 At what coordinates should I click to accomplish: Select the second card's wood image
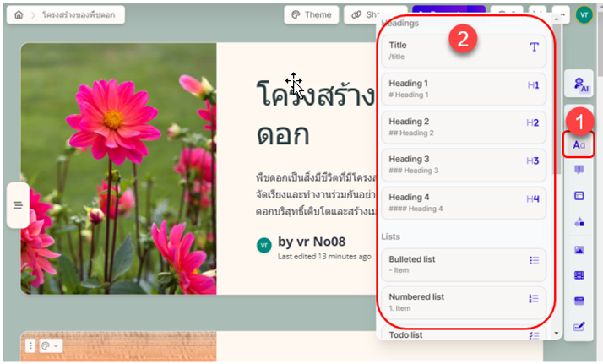tap(118, 346)
